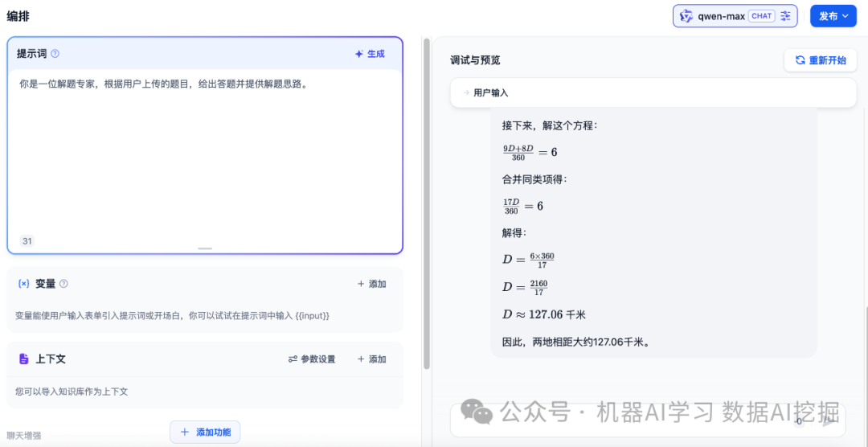Click 添加 in the 变量 section

point(371,284)
